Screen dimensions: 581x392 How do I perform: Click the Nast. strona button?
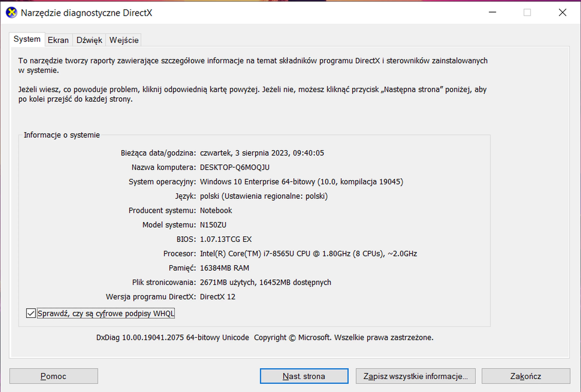pyautogui.click(x=304, y=376)
